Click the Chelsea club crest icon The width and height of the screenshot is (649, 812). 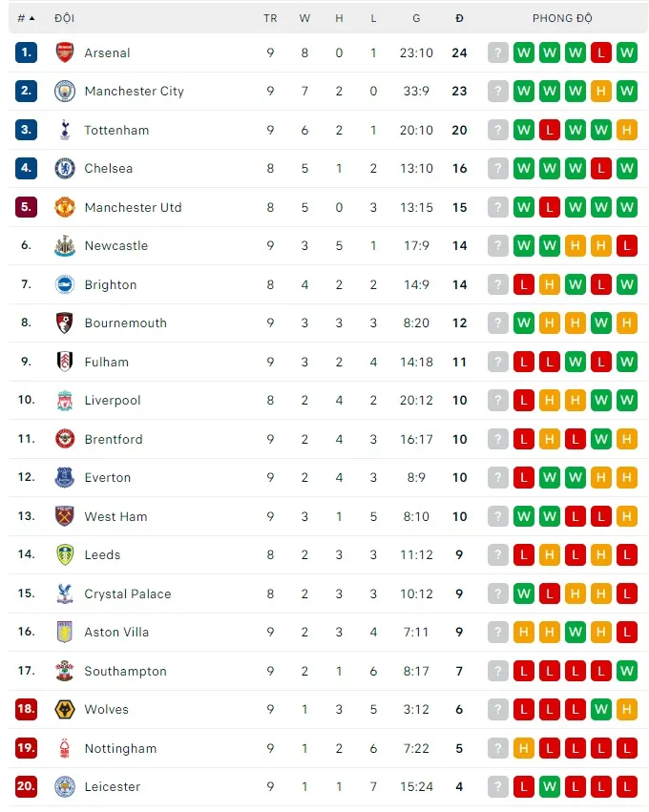(x=65, y=169)
